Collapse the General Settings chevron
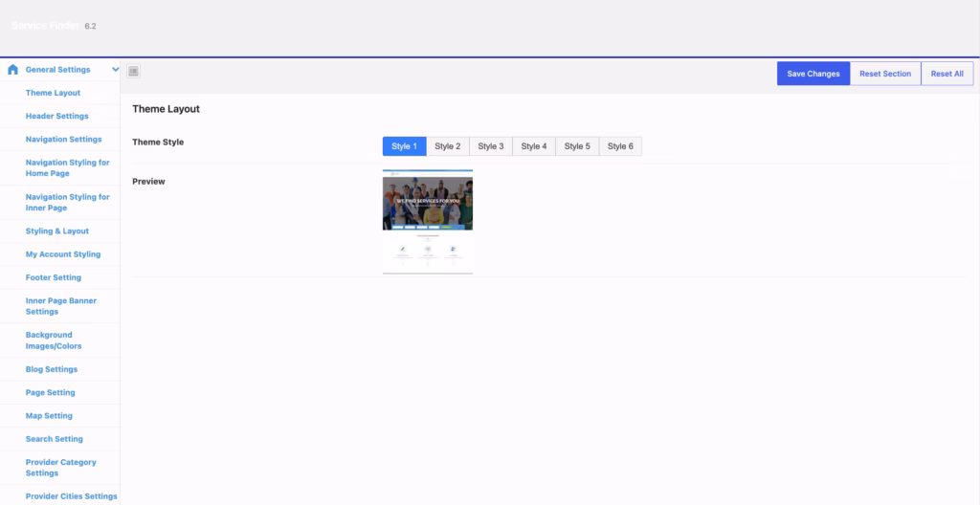The height and width of the screenshot is (505, 980). (115, 70)
